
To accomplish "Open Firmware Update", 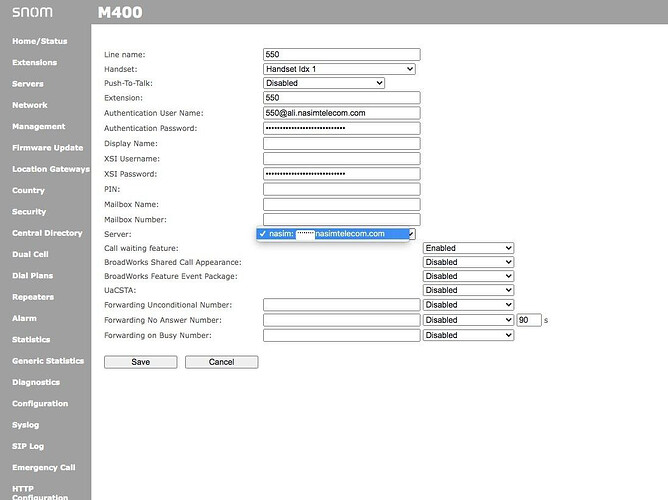I will tap(48, 148).
